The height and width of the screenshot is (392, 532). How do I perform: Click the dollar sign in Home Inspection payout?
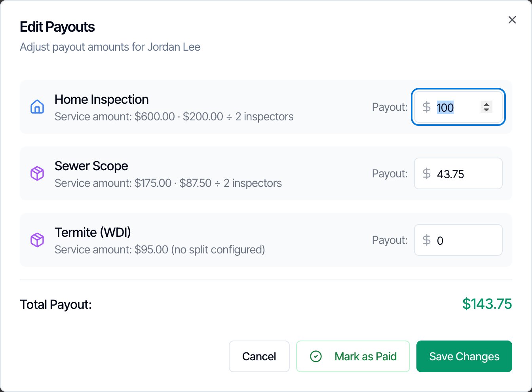[x=426, y=107]
